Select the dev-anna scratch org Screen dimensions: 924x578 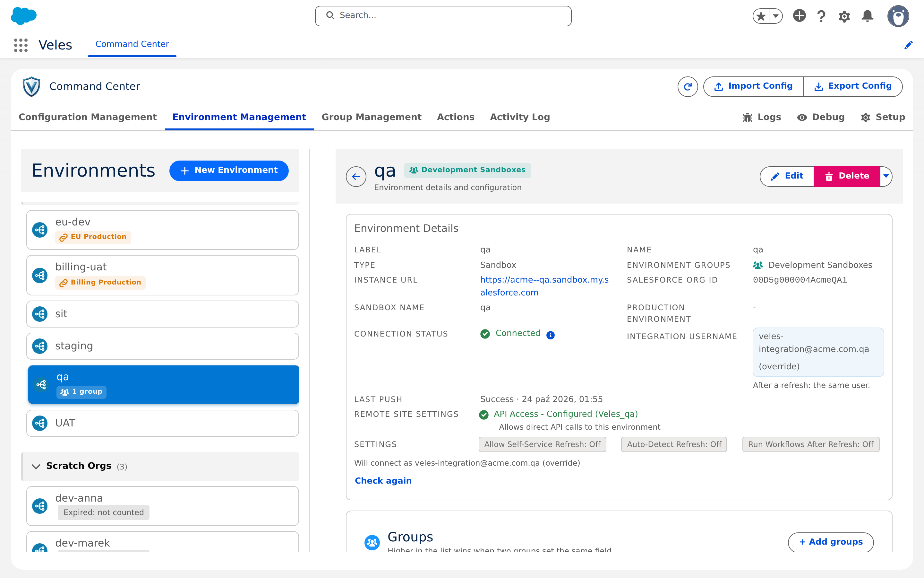162,506
